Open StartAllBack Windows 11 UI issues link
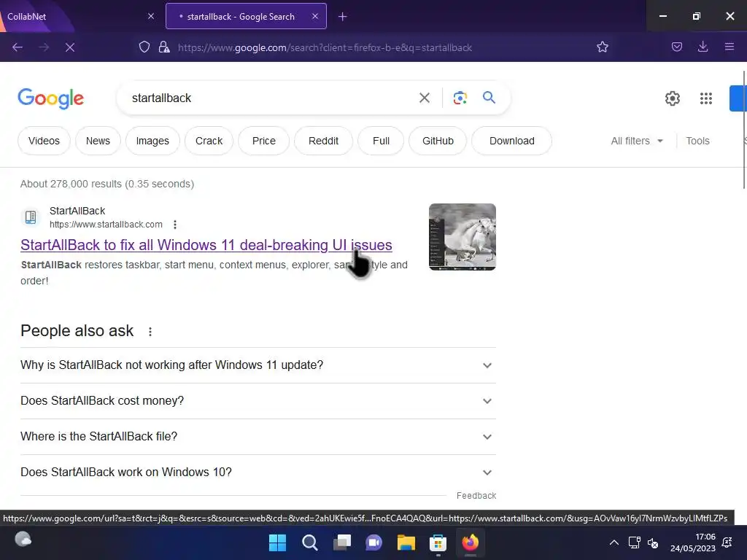This screenshot has width=747, height=560. click(206, 245)
